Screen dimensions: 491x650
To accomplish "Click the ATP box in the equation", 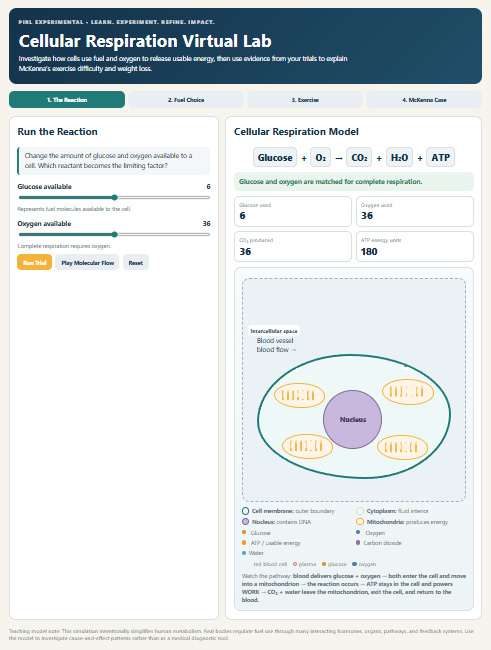I will pos(440,158).
